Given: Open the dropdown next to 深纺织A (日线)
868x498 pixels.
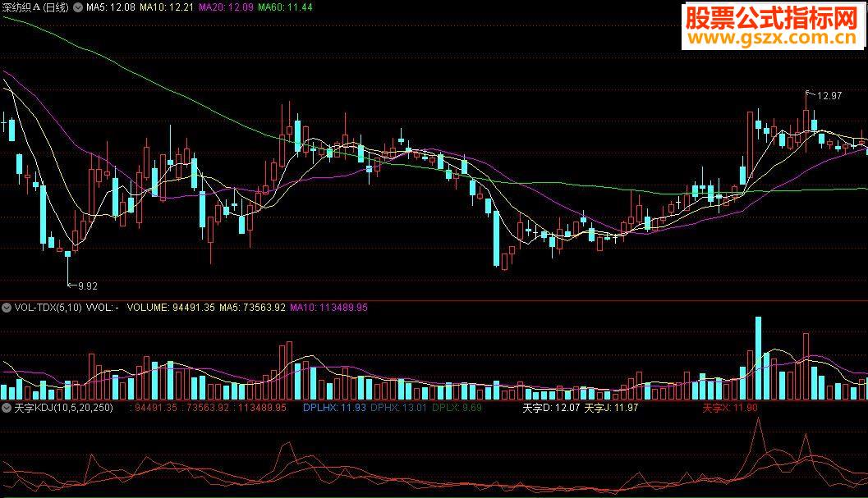Looking at the screenshot, I should click(77, 7).
